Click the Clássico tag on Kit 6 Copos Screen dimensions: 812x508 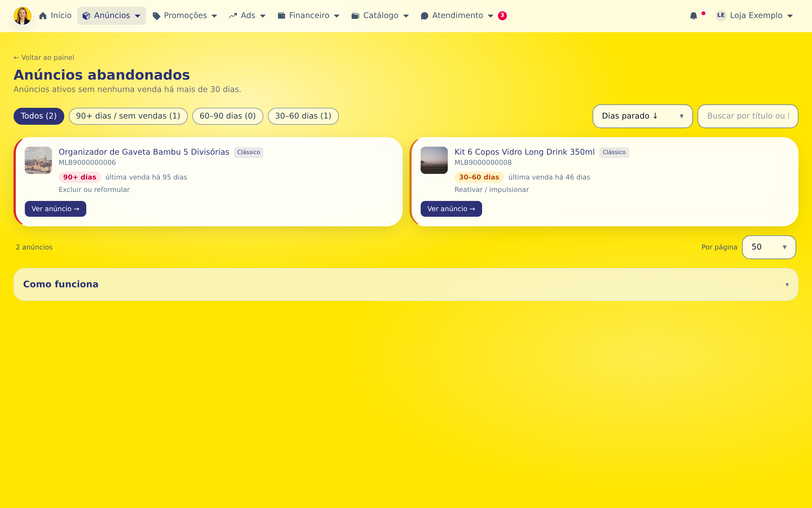[x=614, y=152]
